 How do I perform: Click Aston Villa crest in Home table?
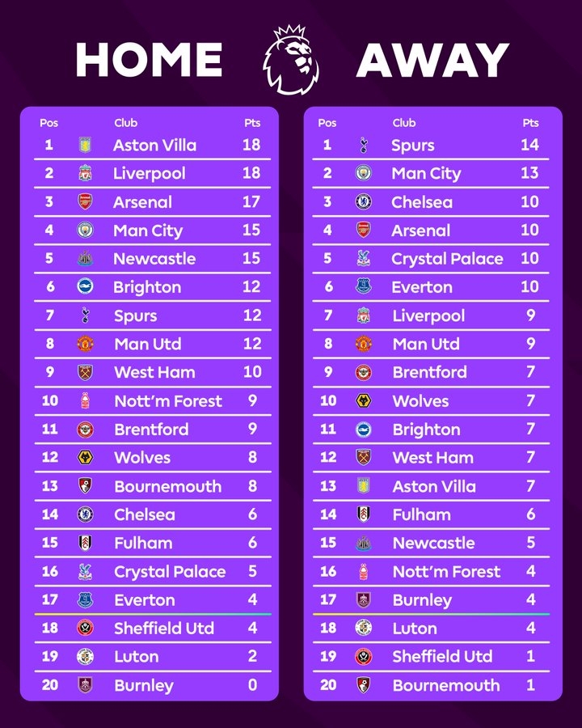point(85,145)
